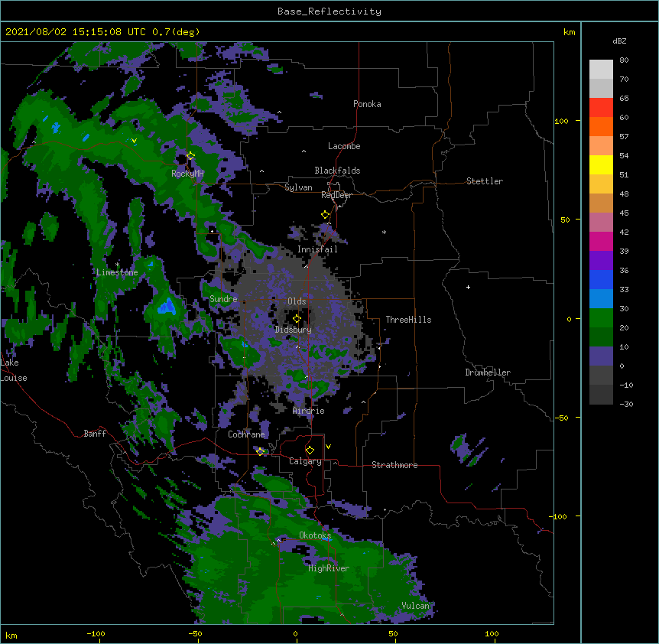Click the Banff label
The height and width of the screenshot is (644, 659).
[95, 434]
